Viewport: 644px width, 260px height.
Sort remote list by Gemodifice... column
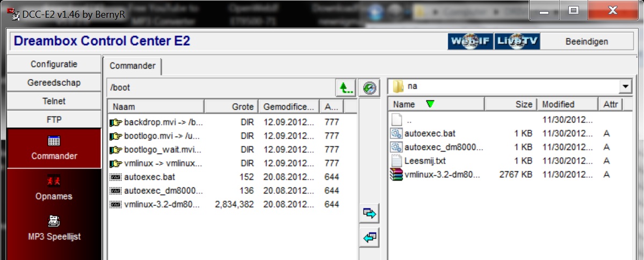[x=289, y=107]
